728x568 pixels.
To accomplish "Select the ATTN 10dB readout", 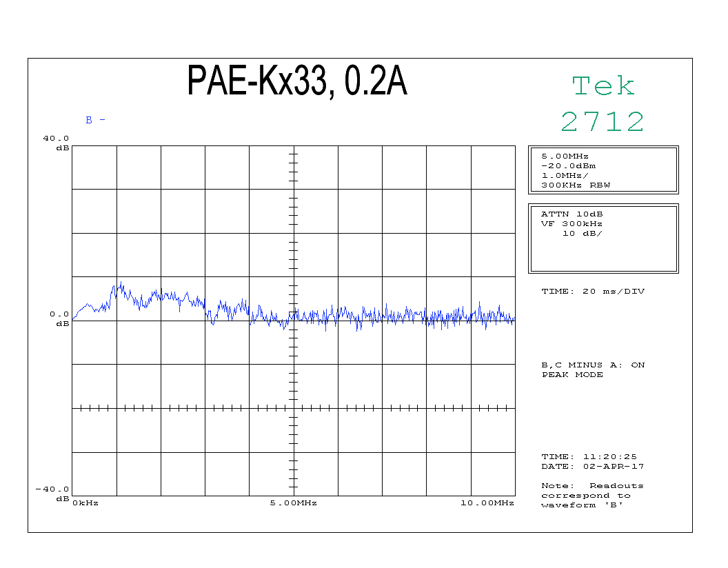I will click(x=572, y=214).
